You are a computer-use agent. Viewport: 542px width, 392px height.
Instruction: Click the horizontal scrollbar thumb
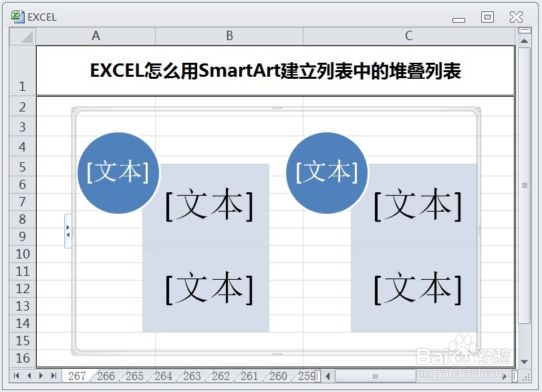coord(376,376)
